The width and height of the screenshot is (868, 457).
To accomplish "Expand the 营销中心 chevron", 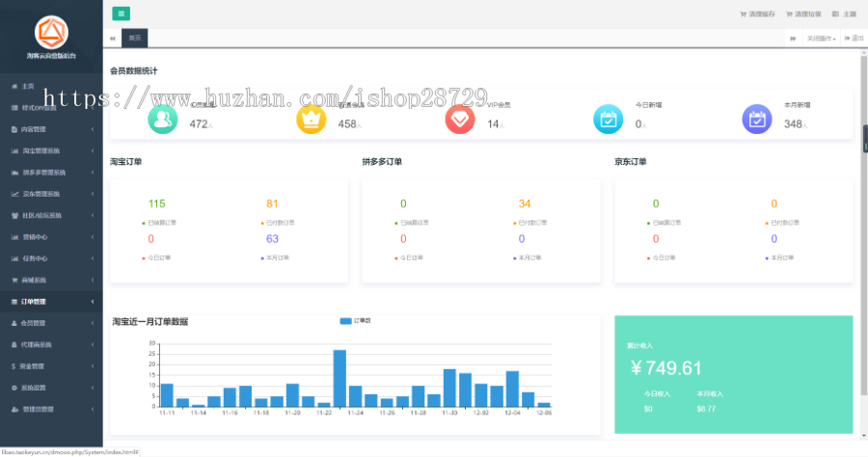I will [x=93, y=237].
